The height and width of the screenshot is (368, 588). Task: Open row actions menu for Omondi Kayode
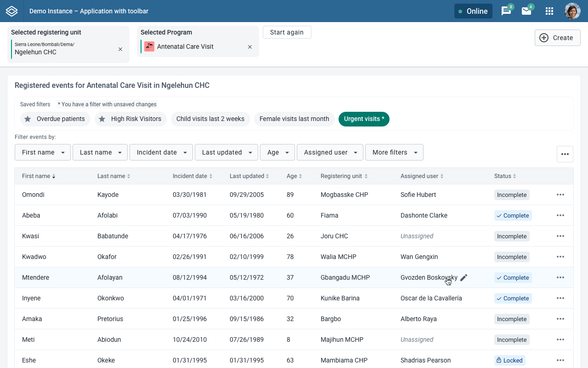coord(560,195)
